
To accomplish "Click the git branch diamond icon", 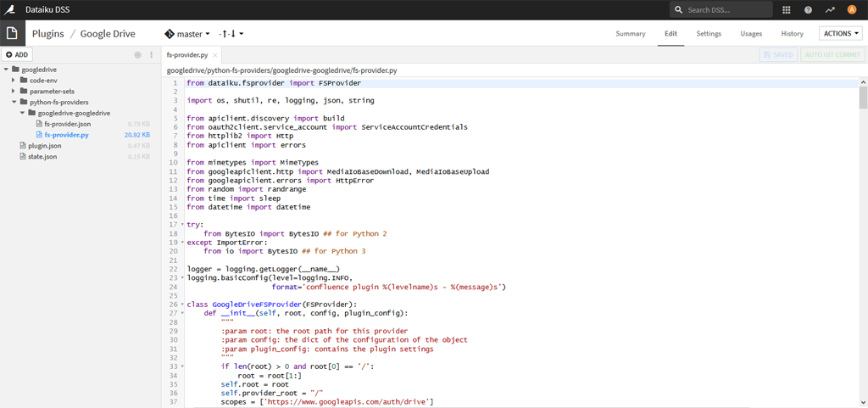I will pyautogui.click(x=169, y=34).
